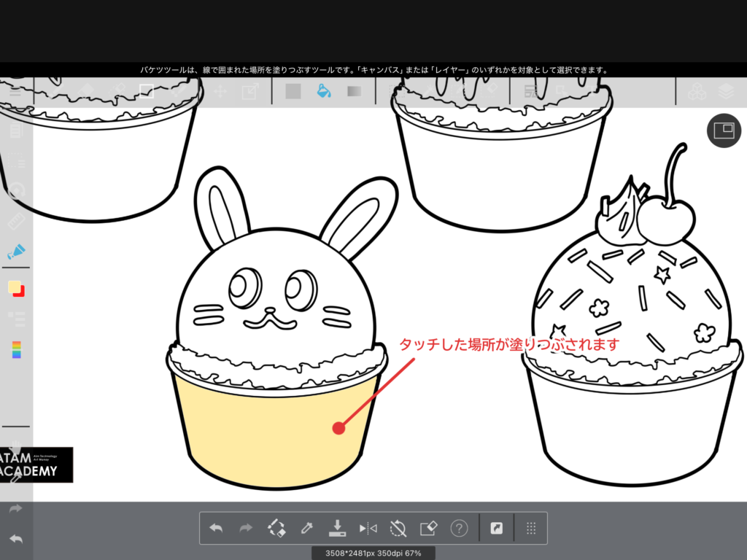Open the Help question mark
This screenshot has width=747, height=560.
click(459, 528)
